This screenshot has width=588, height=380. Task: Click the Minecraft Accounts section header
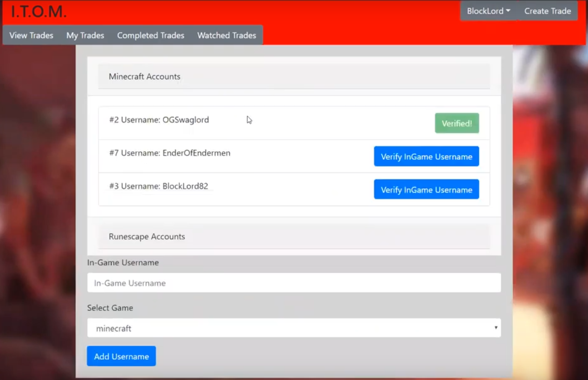click(145, 76)
